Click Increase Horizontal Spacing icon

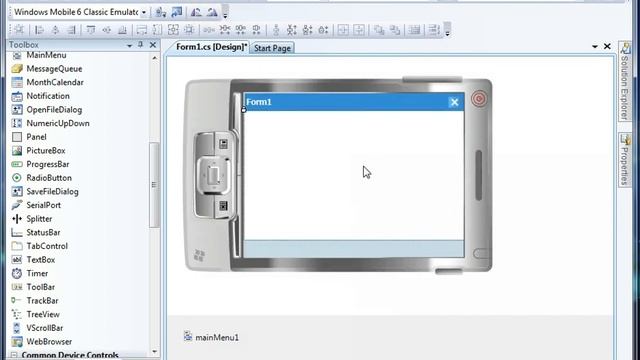click(x=224, y=30)
